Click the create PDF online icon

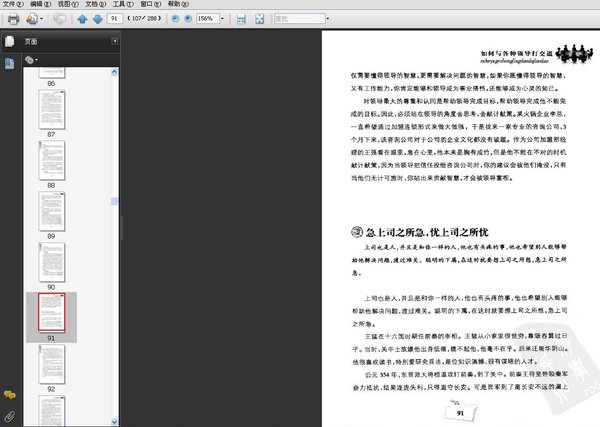tap(32, 19)
